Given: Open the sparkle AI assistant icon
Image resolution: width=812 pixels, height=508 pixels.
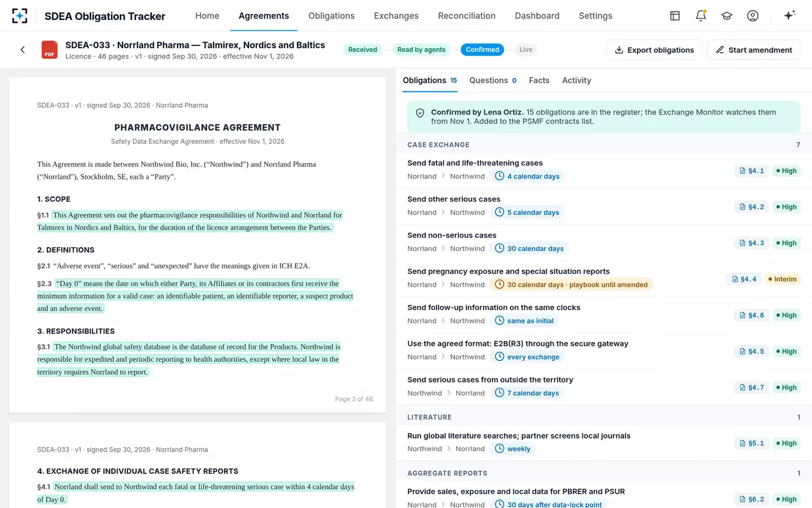Looking at the screenshot, I should tap(789, 15).
